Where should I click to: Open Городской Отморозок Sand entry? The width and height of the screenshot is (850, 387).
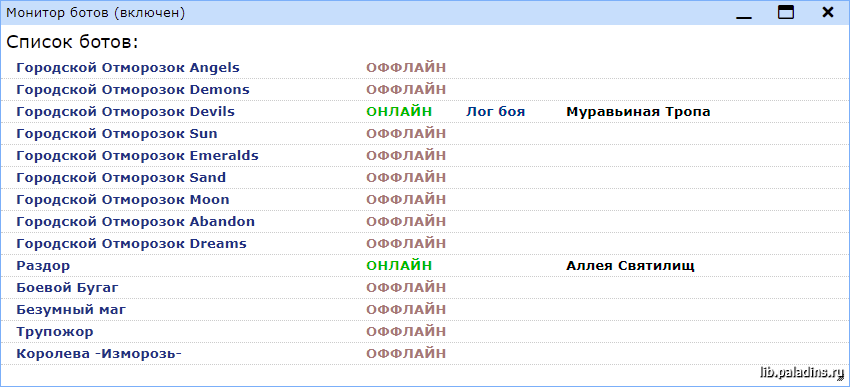coord(121,177)
